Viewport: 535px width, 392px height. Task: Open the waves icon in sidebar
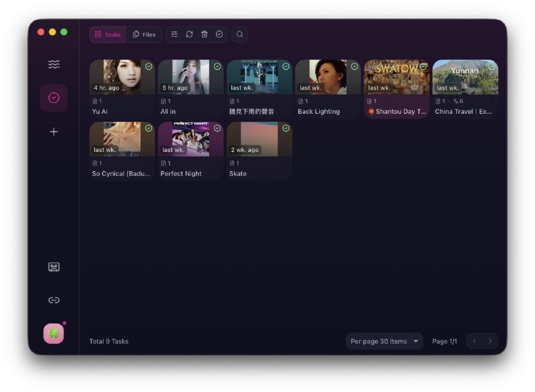54,64
